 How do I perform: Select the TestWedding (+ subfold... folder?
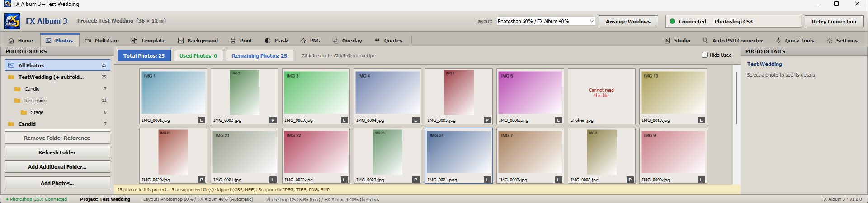click(x=57, y=77)
